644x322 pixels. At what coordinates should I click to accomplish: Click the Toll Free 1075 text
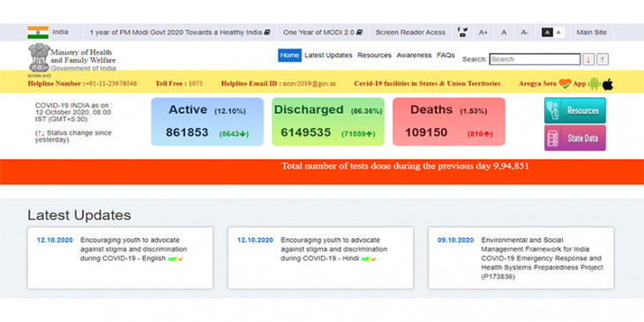(179, 84)
